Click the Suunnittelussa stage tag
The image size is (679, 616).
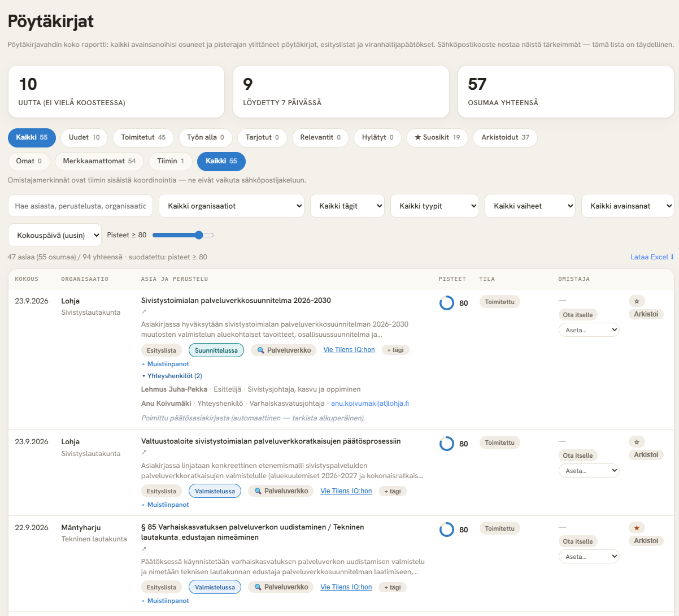pyautogui.click(x=216, y=350)
